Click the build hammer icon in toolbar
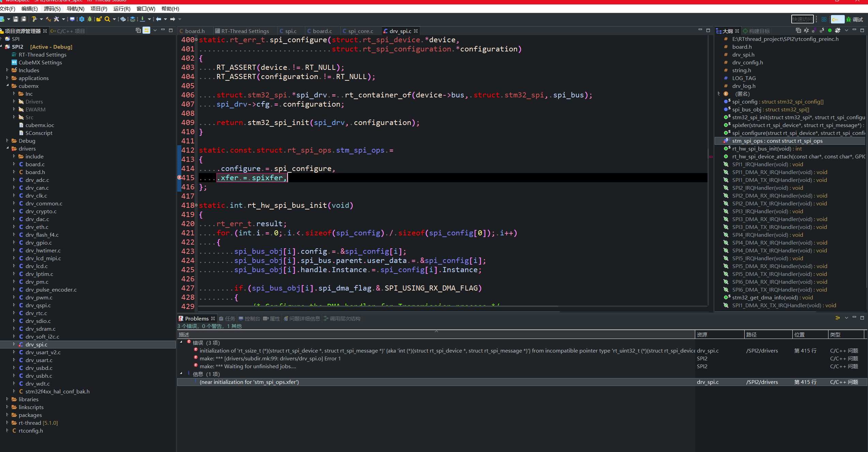Image resolution: width=868 pixels, height=452 pixels. tap(34, 19)
